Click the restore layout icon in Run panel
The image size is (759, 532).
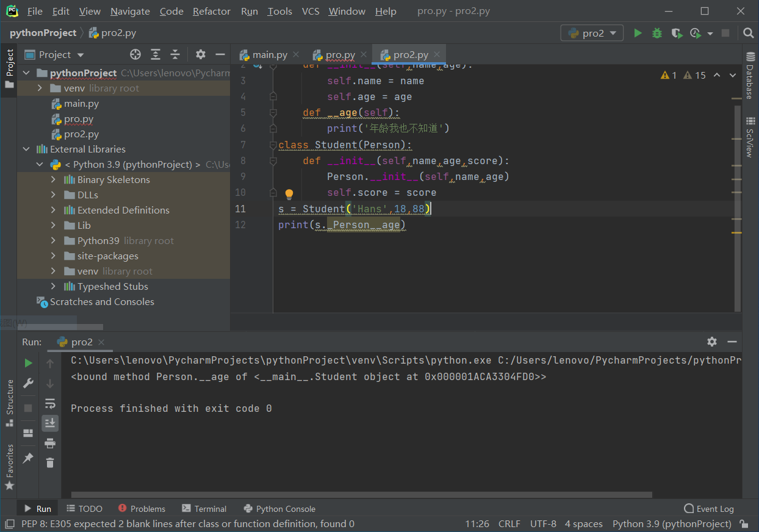coord(28,433)
